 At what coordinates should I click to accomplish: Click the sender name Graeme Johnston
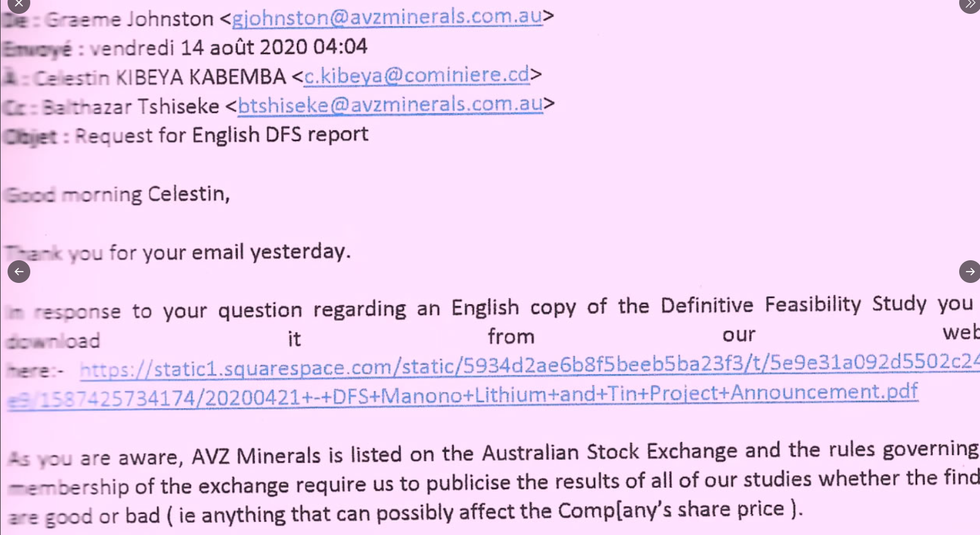click(129, 19)
